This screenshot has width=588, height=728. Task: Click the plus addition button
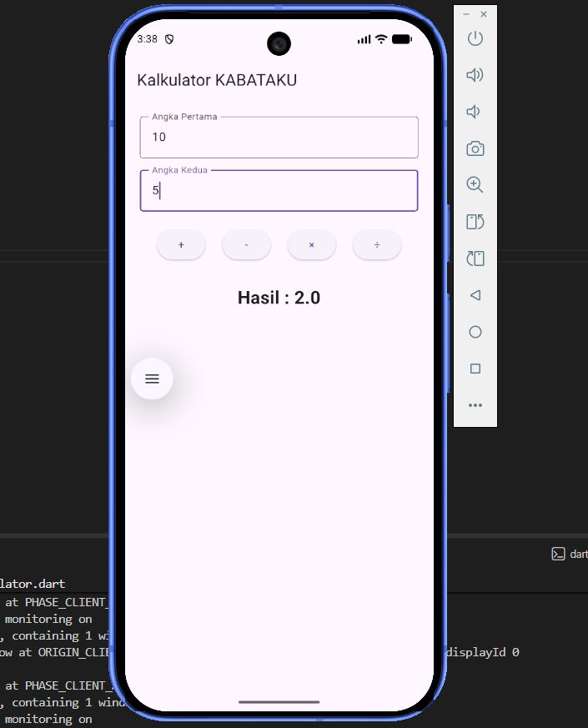(x=181, y=244)
